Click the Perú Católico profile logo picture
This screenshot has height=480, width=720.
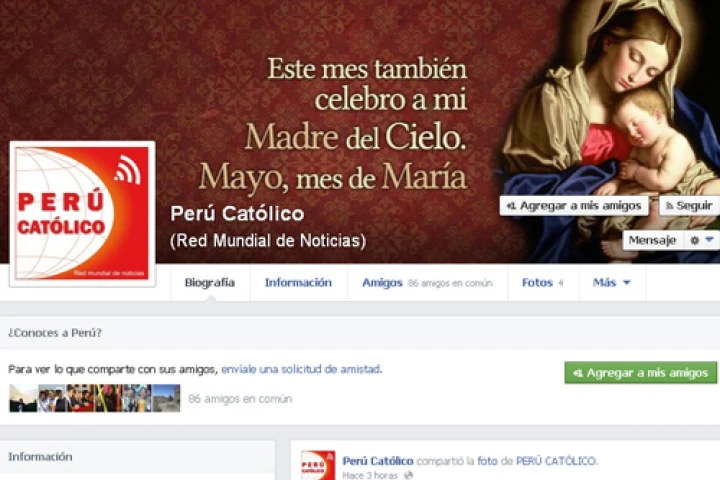pos(83,214)
